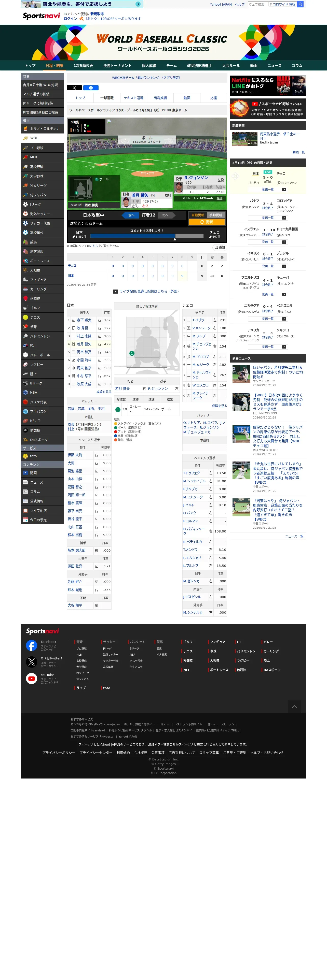Select NBA in the sidebar
The width and height of the screenshot is (327, 980).
coord(42,393)
